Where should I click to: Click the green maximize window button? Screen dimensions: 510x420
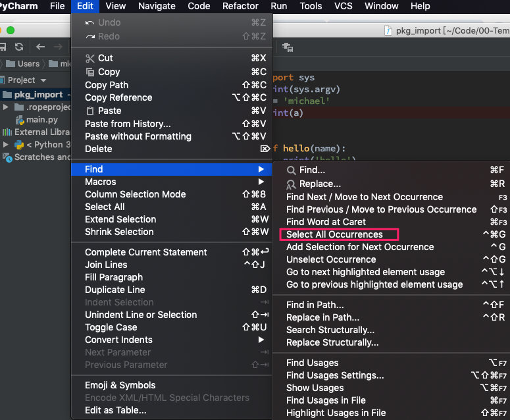click(11, 30)
